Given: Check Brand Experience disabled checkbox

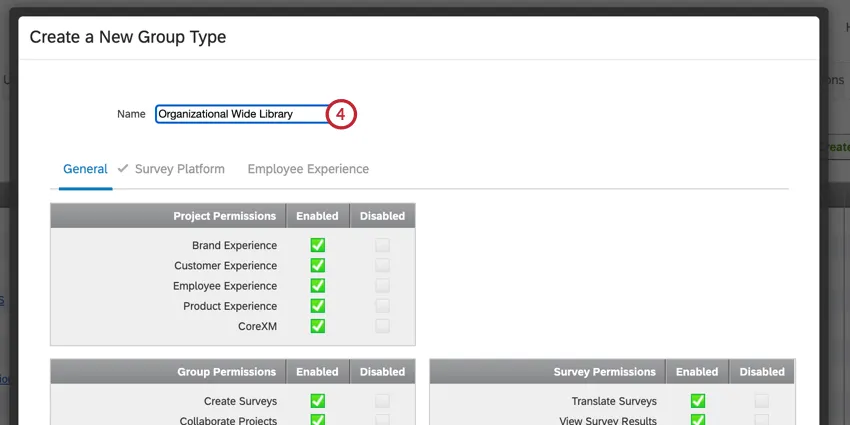Looking at the screenshot, I should pos(382,245).
